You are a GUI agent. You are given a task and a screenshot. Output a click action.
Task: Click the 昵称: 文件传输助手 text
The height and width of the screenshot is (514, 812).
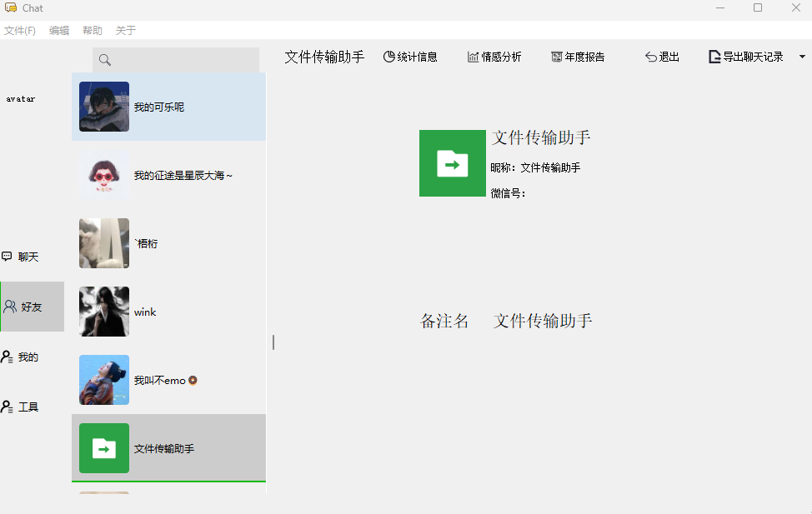coord(535,167)
